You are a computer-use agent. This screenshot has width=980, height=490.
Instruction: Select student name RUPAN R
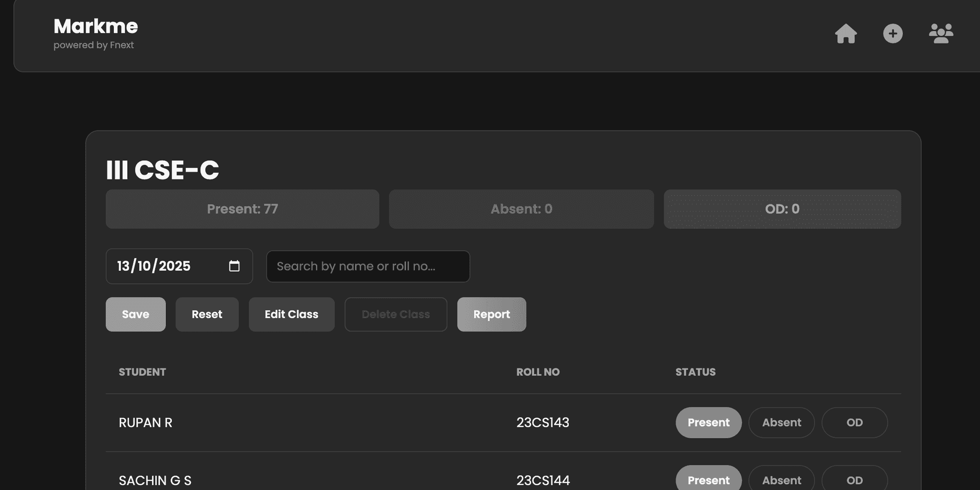[x=145, y=423]
